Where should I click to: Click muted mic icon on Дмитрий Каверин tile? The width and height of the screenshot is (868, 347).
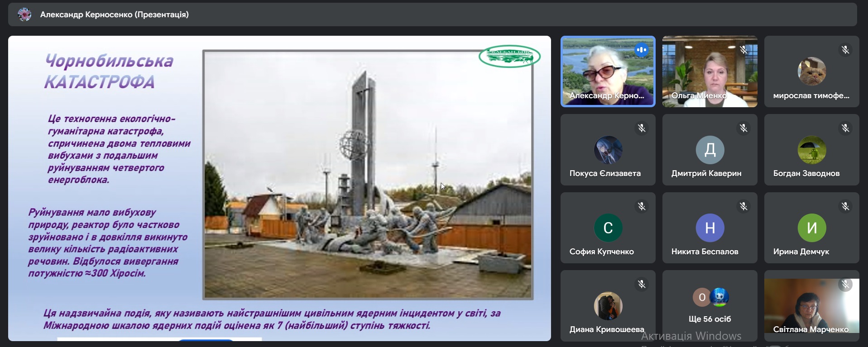[x=743, y=128]
